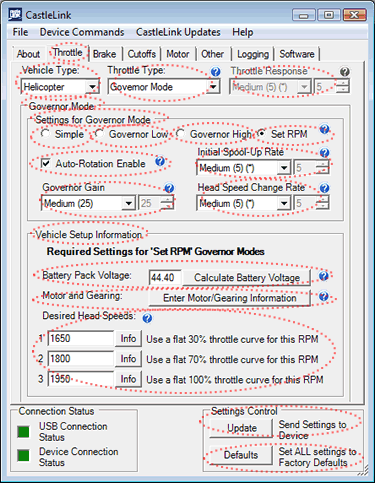Click the Calculate Battery Voltage button
The width and height of the screenshot is (375, 483).
pos(247,278)
